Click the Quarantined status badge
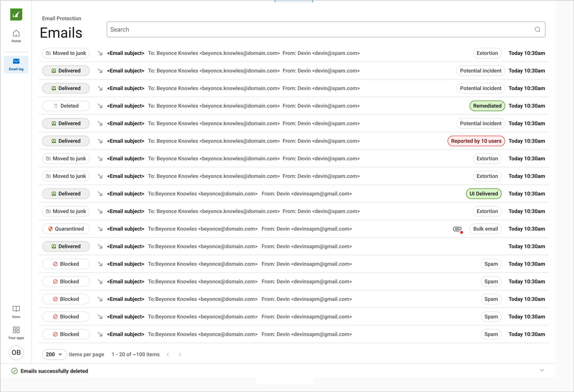 tap(66, 229)
